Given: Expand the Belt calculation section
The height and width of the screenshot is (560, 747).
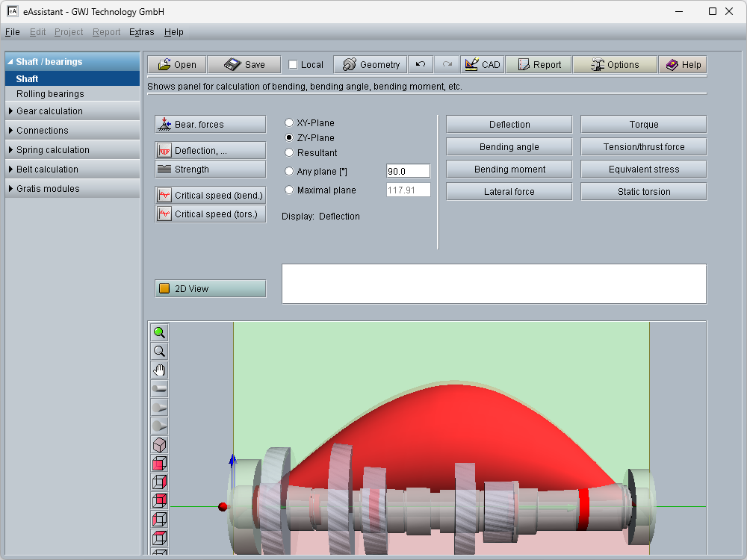Looking at the screenshot, I should (49, 169).
